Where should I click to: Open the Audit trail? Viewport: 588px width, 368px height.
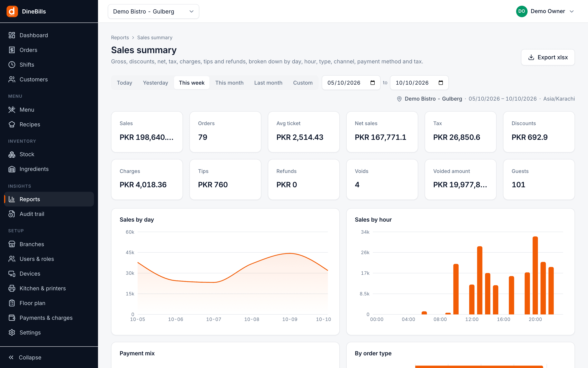tap(49, 214)
